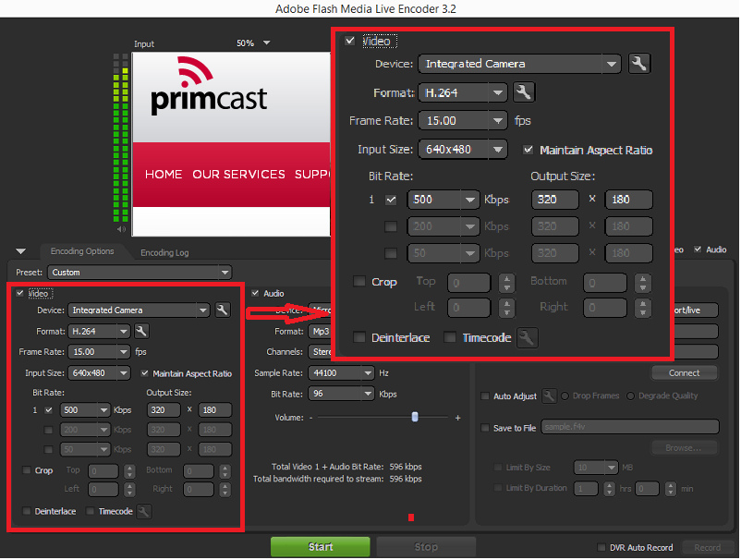The height and width of the screenshot is (560, 741).
Task: Click the speaker icon below the audio level meter
Action: [121, 229]
